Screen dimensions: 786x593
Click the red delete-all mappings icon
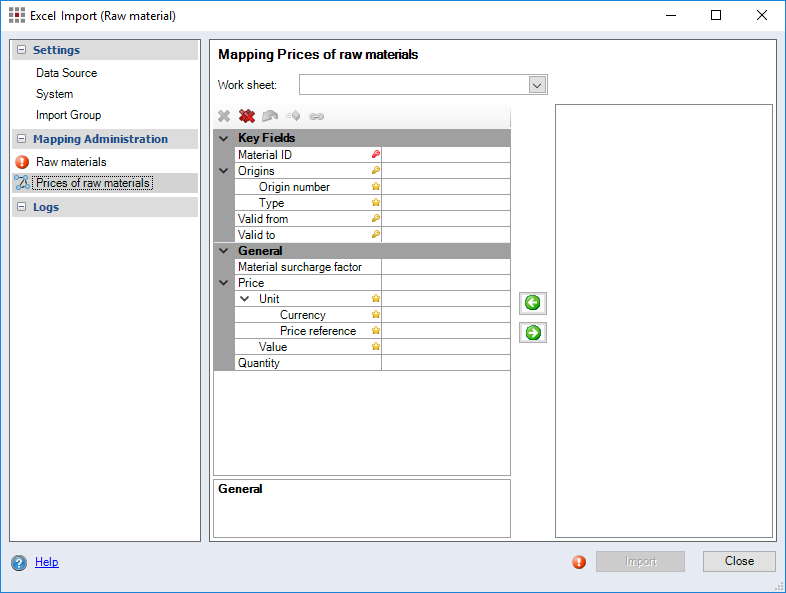(247, 116)
